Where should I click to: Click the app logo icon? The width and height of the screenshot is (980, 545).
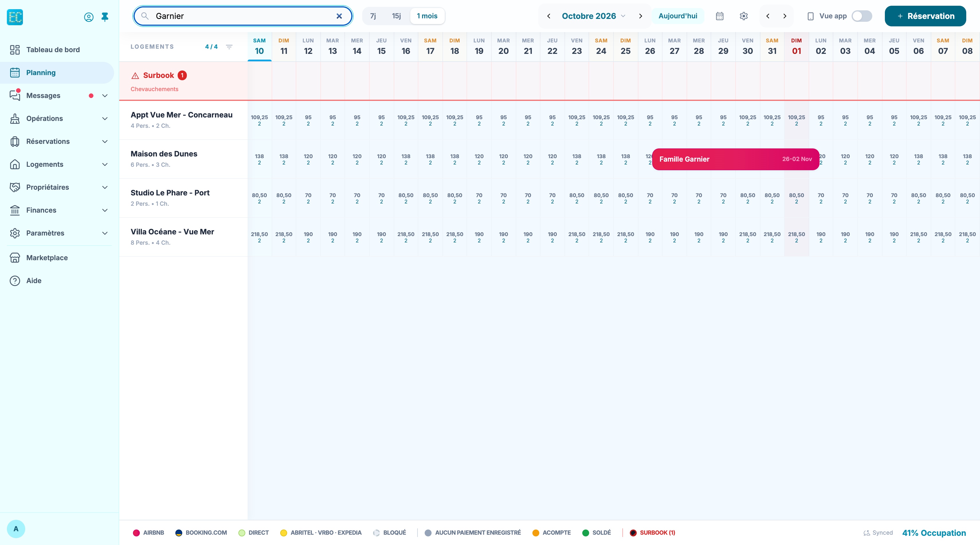pyautogui.click(x=15, y=17)
